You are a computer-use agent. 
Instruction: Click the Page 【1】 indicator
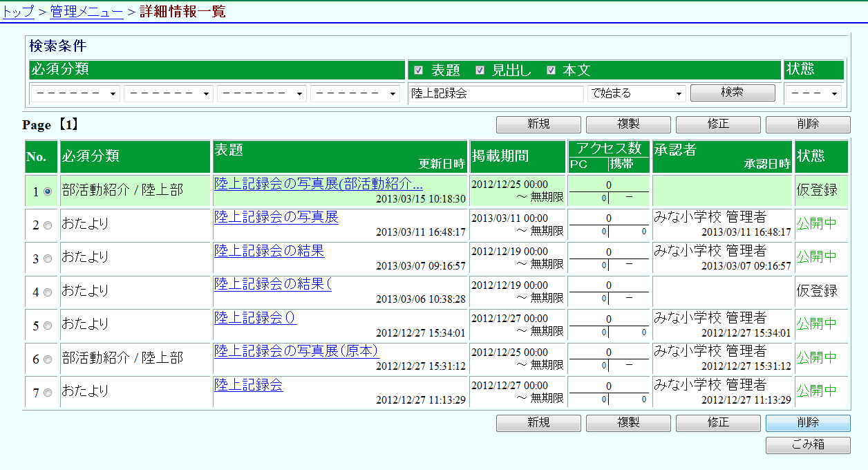(x=51, y=125)
